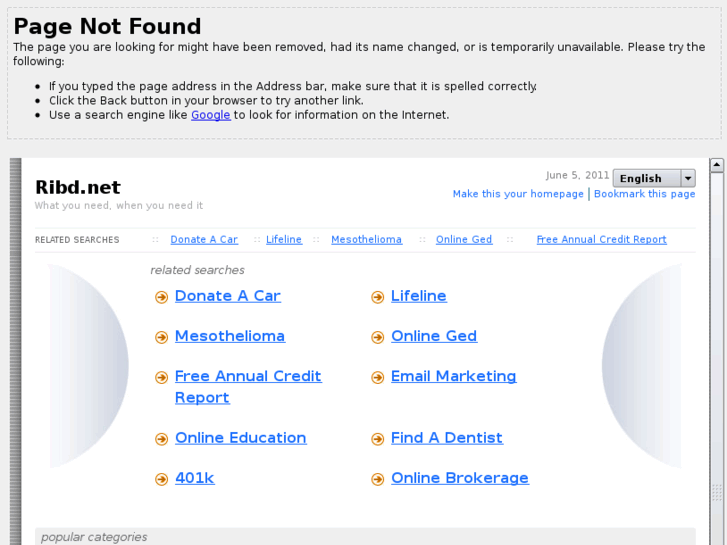
Task: Select Free Annual Credit Report in top bar
Action: click(601, 240)
